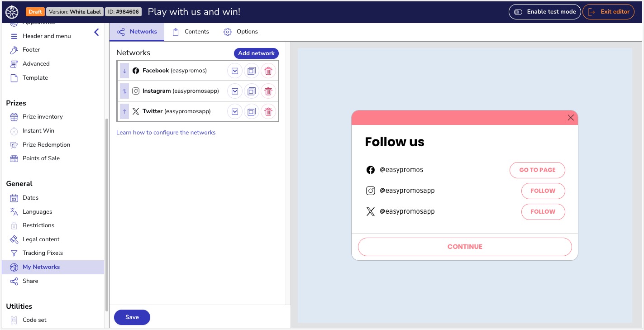Expand the Facebook network options dropdown

pyautogui.click(x=235, y=71)
